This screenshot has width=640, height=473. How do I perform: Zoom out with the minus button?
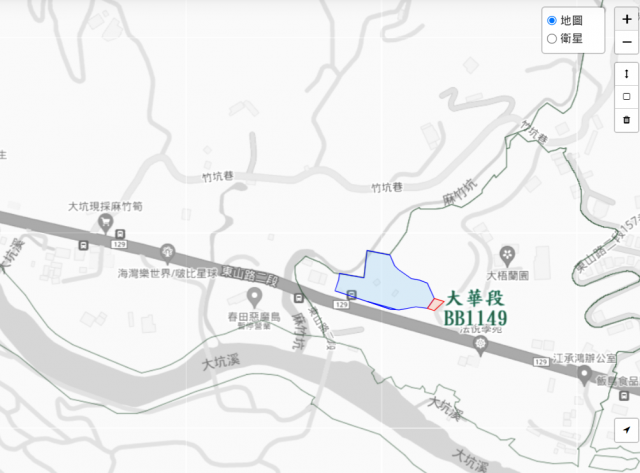coord(627,42)
